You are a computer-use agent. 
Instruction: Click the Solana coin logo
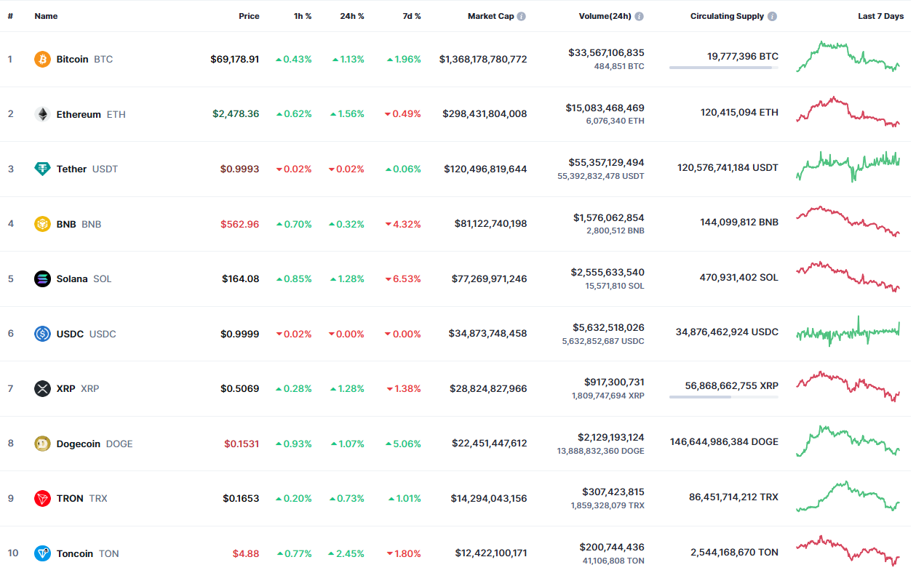point(43,279)
